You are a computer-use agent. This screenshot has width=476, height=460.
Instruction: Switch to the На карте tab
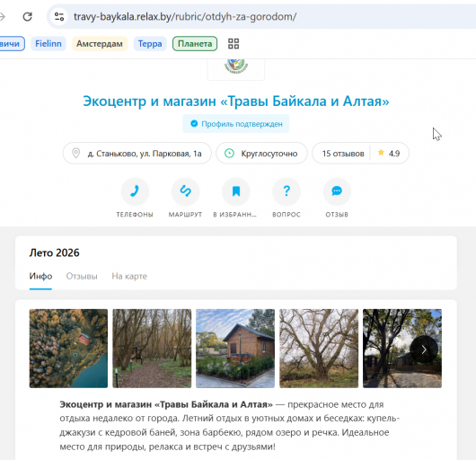(x=129, y=277)
